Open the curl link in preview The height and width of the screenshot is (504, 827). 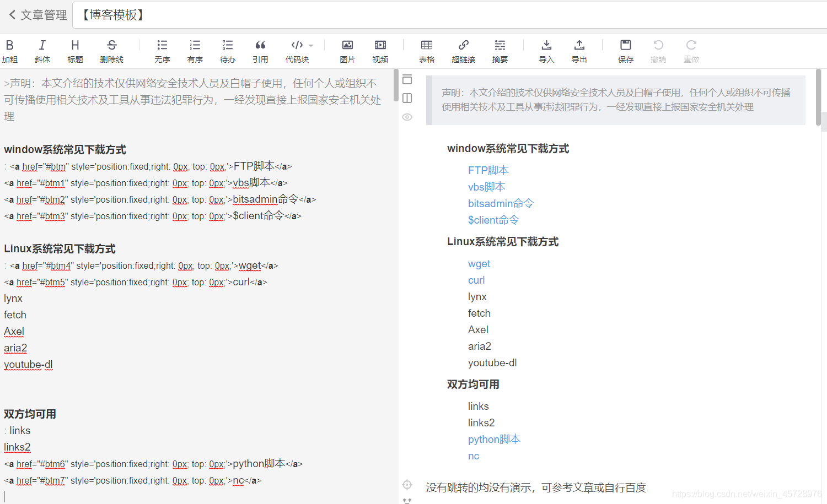click(476, 280)
